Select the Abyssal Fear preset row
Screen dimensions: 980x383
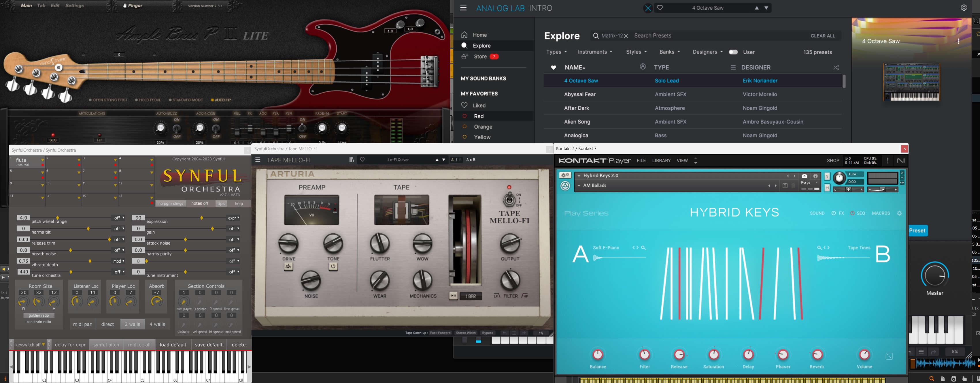(579, 94)
